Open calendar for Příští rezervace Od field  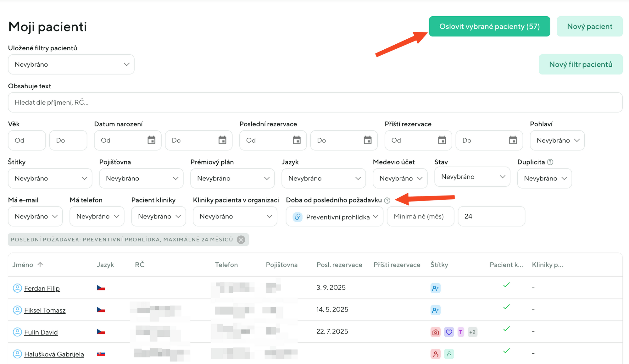click(x=442, y=140)
